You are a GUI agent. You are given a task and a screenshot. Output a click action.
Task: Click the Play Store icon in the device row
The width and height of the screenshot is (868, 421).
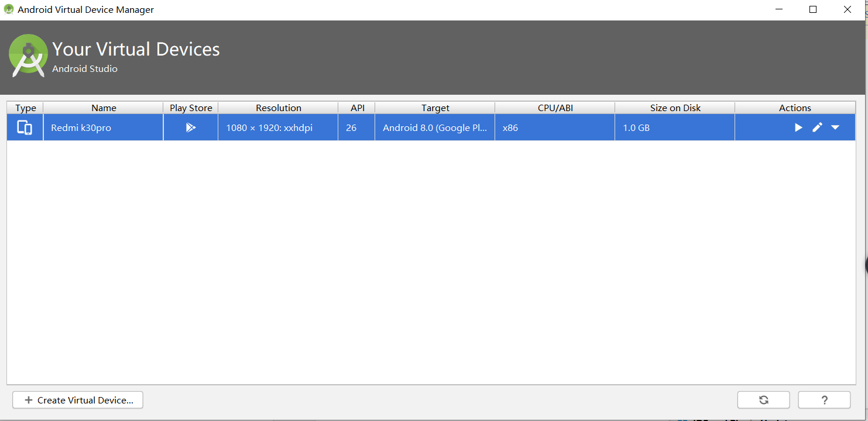coord(191,127)
